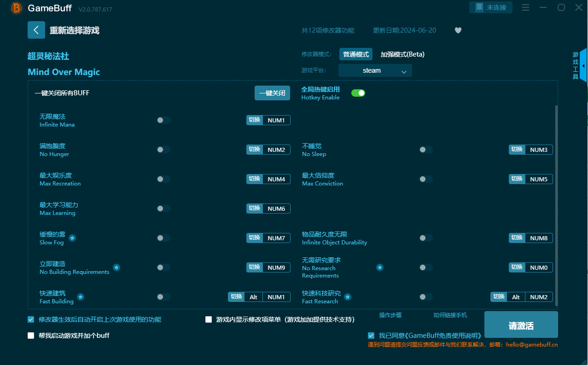Click 一键关闭 close all buffs button

click(x=273, y=93)
